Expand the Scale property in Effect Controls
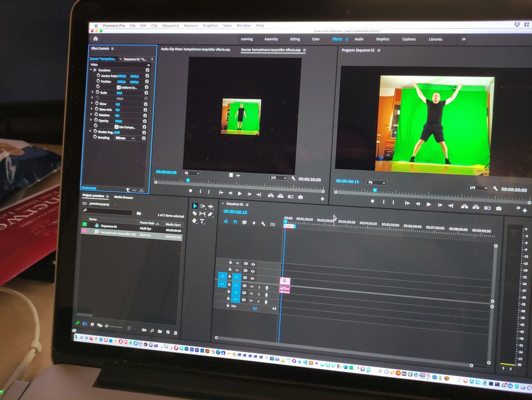Image resolution: width=532 pixels, height=400 pixels. pos(93,93)
